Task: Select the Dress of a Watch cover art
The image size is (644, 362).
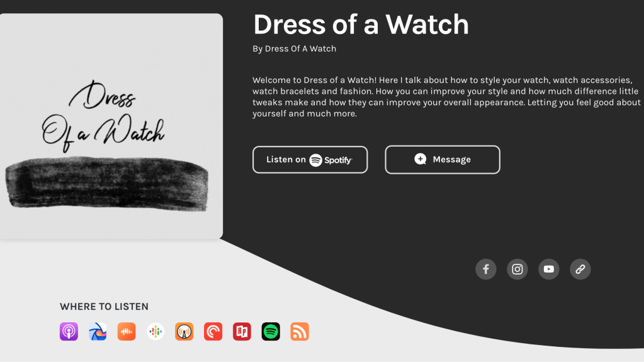Action: 111,126
